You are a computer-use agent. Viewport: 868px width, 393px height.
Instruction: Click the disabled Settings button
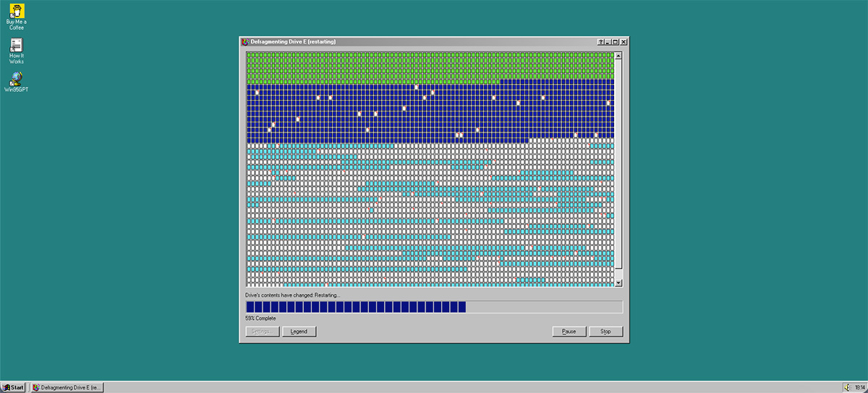(x=262, y=331)
